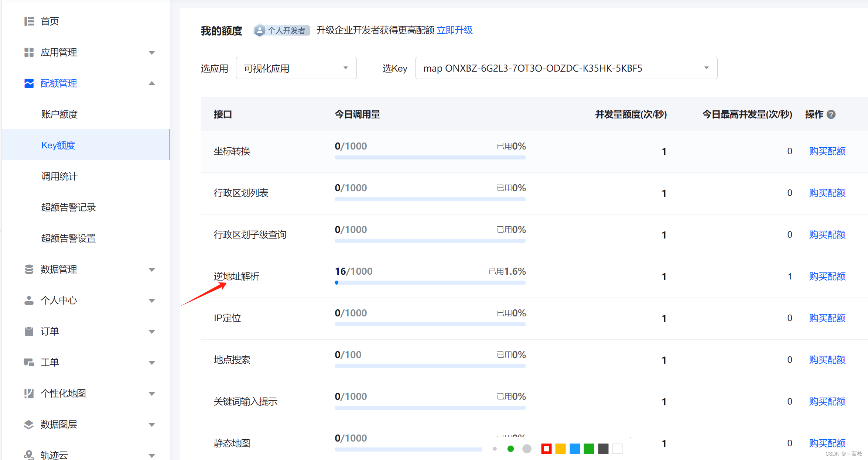Pick the medium green brush size dot
The image size is (868, 460).
pos(511,449)
